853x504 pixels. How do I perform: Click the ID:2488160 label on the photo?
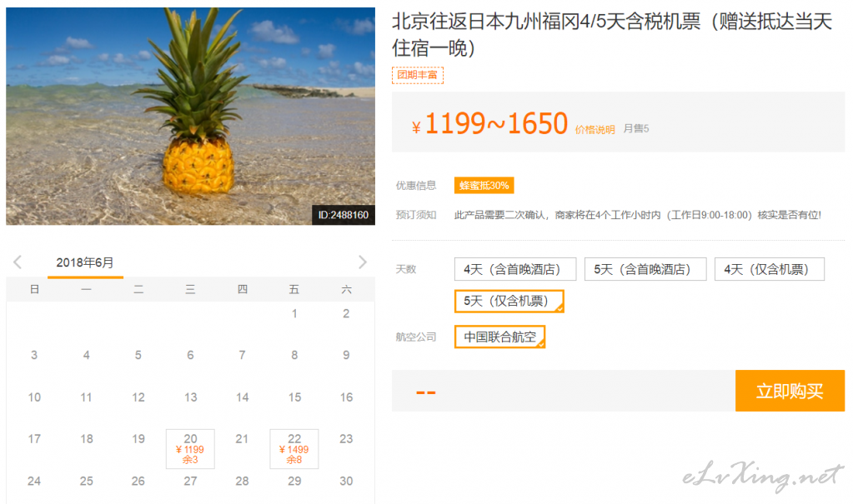click(344, 215)
